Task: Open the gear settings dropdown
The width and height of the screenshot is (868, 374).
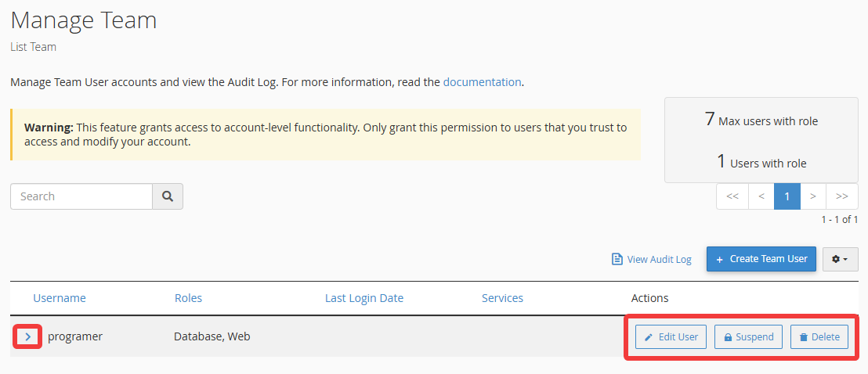Action: coord(840,259)
